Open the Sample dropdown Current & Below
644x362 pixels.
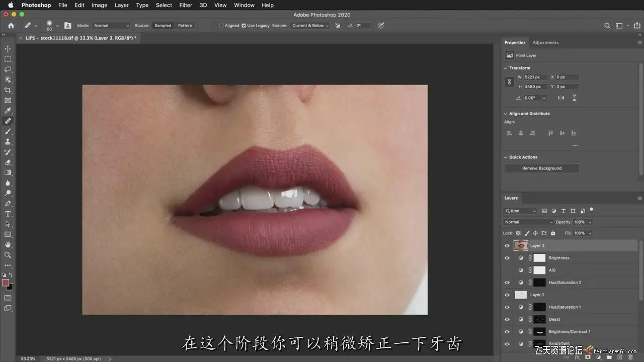tap(310, 26)
